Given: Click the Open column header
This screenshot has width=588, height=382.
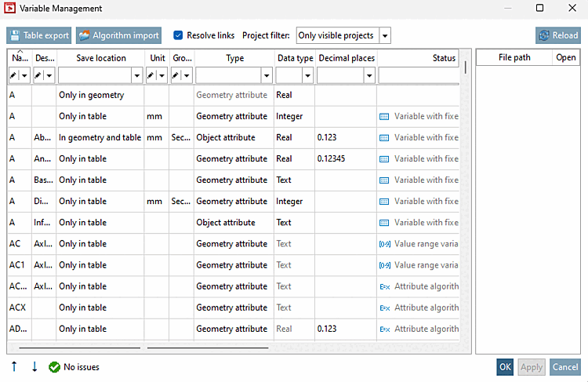Looking at the screenshot, I should tap(566, 57).
